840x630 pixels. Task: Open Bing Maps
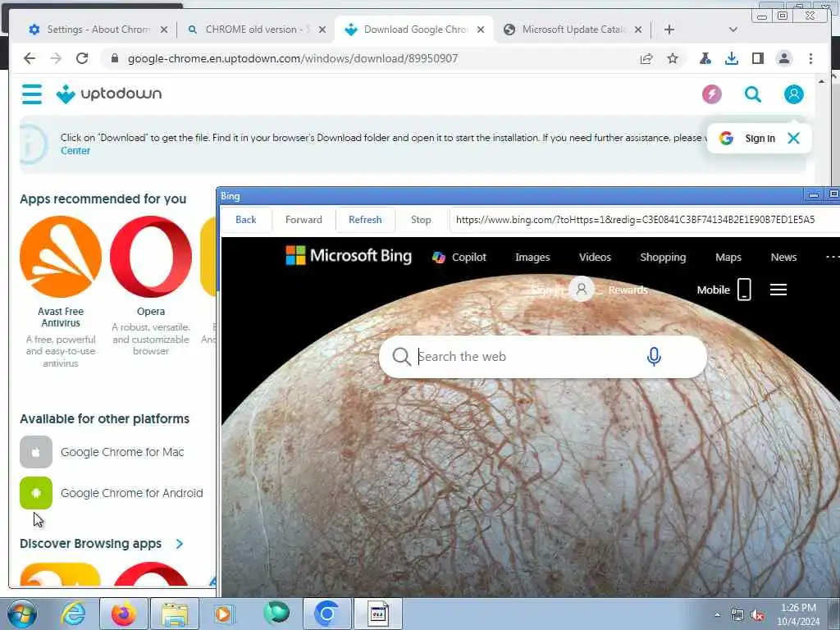tap(728, 257)
